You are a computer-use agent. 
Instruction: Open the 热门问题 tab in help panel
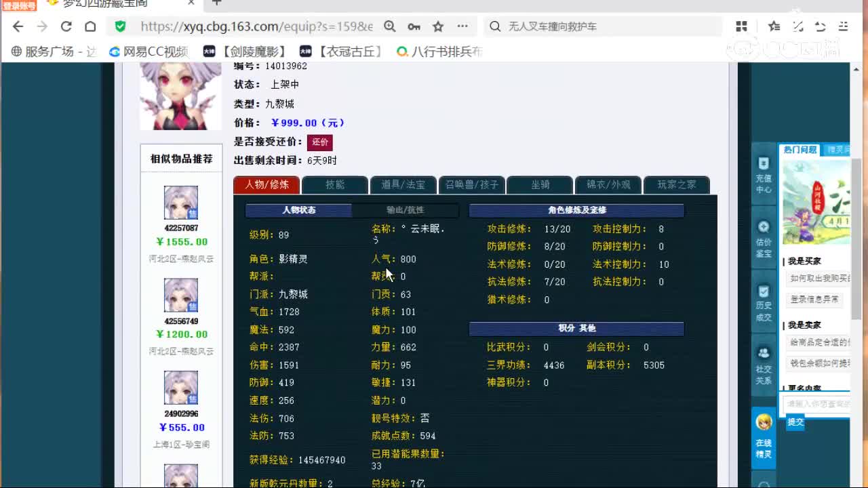pyautogui.click(x=800, y=150)
